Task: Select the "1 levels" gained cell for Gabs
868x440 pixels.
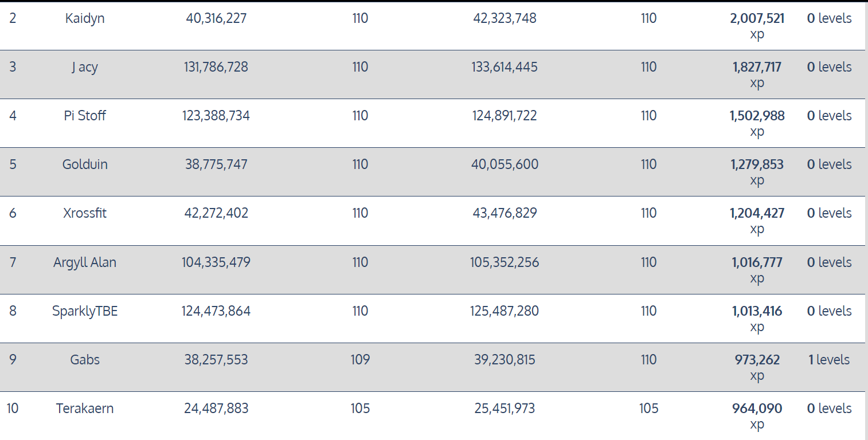Action: click(828, 360)
